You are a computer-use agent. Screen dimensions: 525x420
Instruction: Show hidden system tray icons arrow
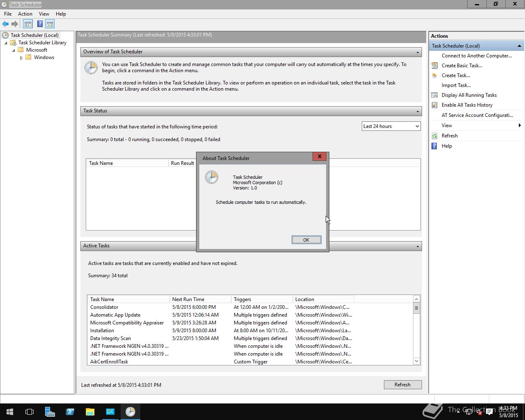click(x=458, y=412)
